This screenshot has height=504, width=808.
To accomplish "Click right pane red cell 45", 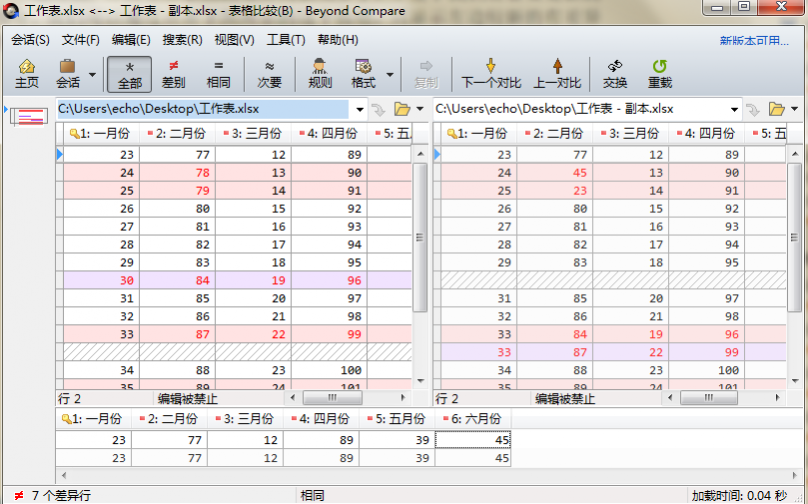I will (554, 173).
